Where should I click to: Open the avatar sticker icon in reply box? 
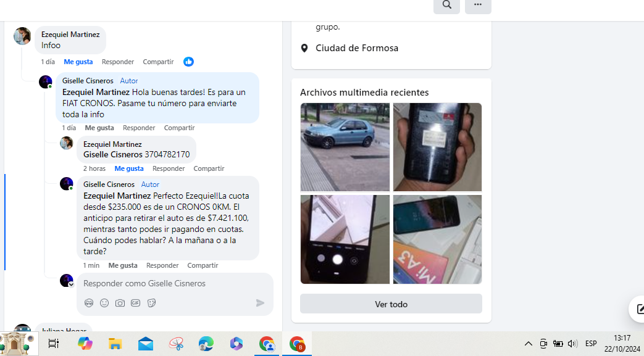pyautogui.click(x=89, y=303)
